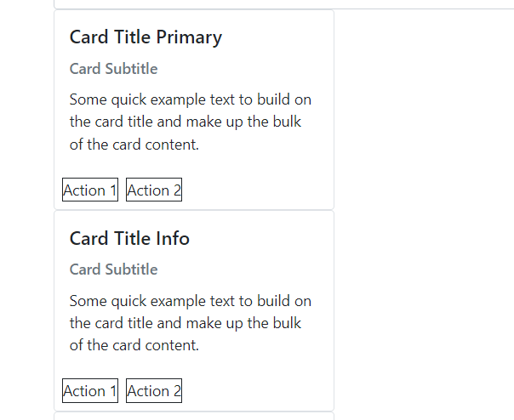Click 'of the card content.' line in Info card
The width and height of the screenshot is (514, 420).
coord(134,345)
